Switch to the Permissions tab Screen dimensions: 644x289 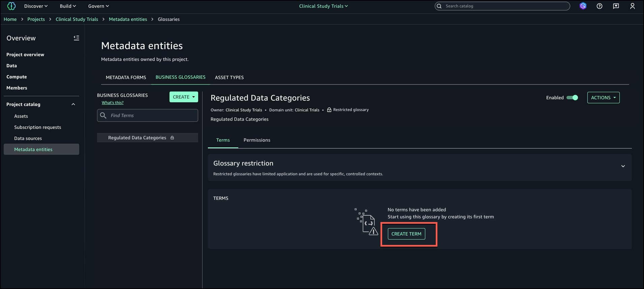pos(257,140)
